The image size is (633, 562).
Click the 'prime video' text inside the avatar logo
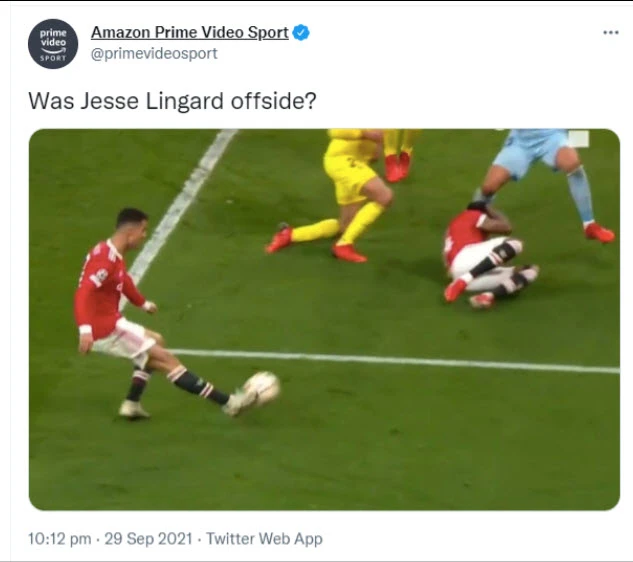tap(53, 37)
